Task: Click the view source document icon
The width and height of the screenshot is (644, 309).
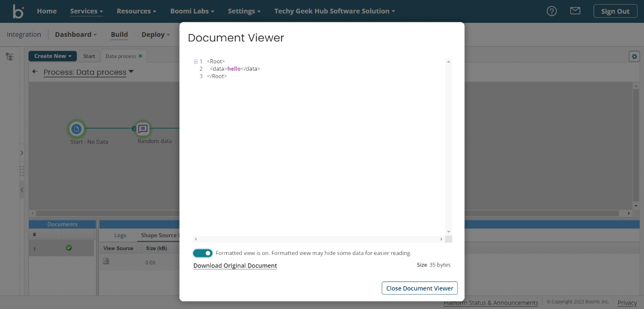Action: pyautogui.click(x=106, y=261)
